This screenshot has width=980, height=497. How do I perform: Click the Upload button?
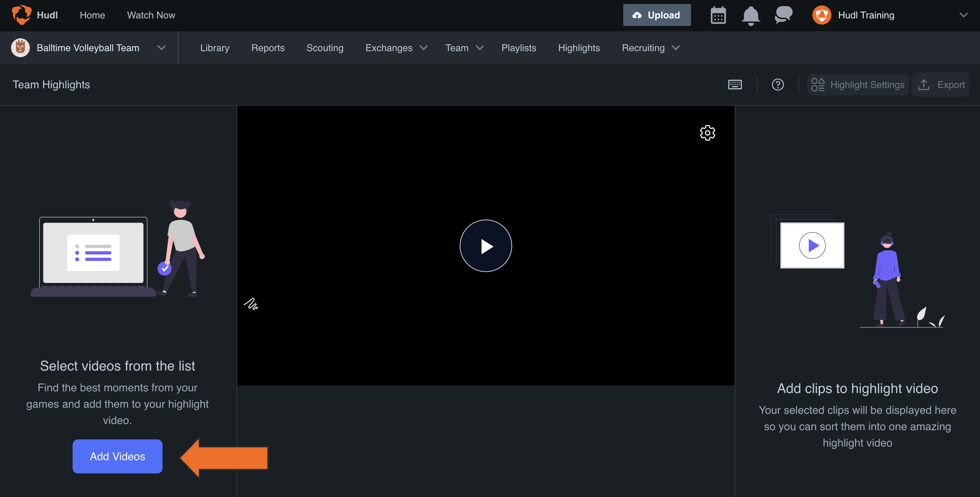tap(657, 15)
